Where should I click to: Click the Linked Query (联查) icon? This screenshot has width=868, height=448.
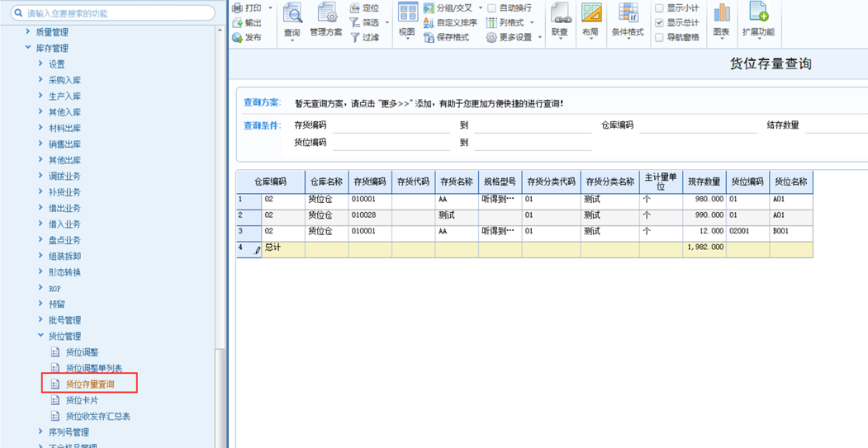561,13
